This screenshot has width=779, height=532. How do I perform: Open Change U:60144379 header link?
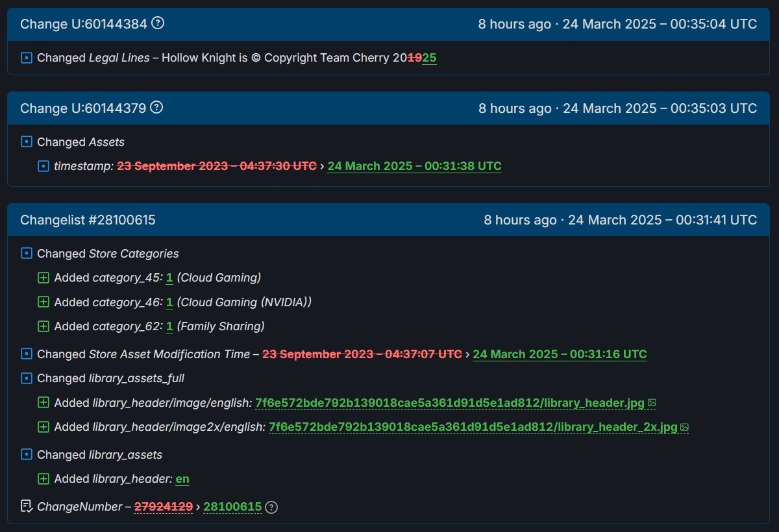(83, 108)
